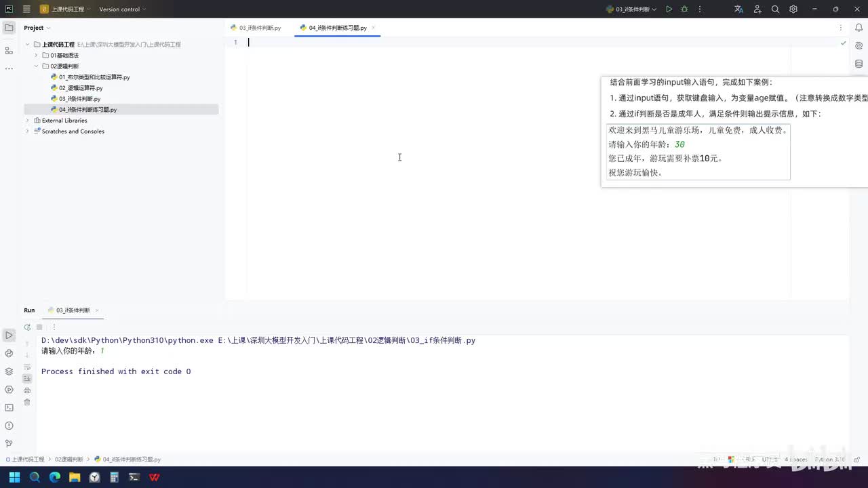Open Search Everywhere magnifier
Viewport: 868px width, 488px height.
coord(775,9)
